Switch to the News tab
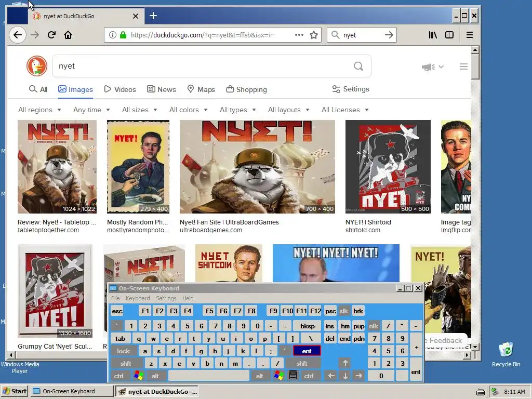Viewport: 532px width, 399px height. coord(162,89)
